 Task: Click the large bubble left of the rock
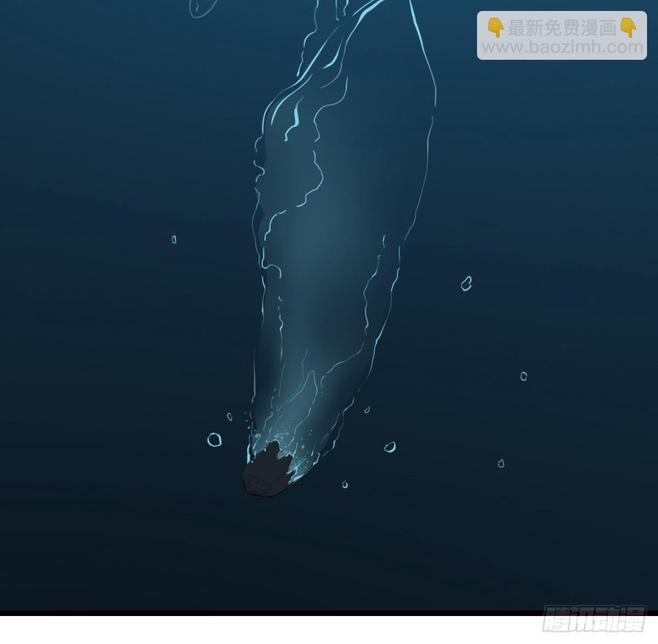214,439
